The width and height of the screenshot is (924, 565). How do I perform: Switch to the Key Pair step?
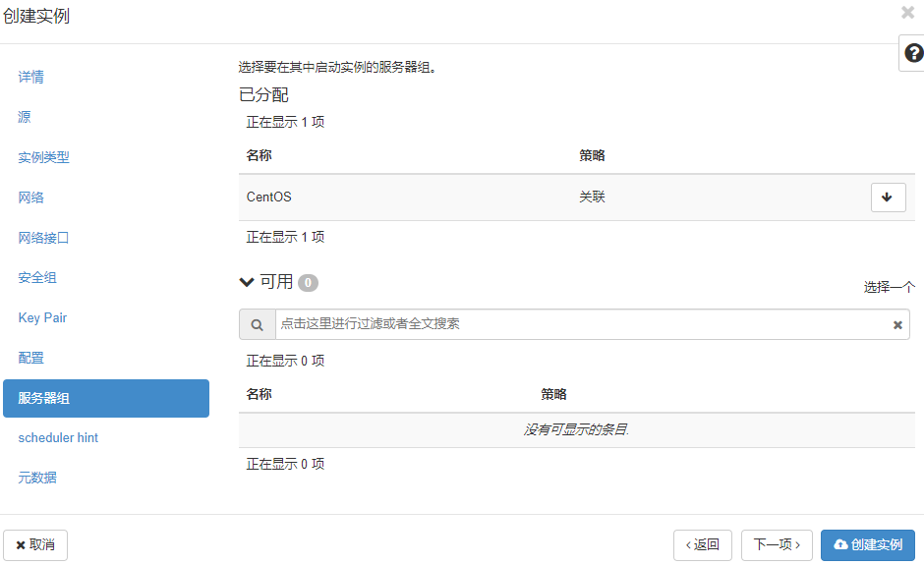tap(42, 318)
